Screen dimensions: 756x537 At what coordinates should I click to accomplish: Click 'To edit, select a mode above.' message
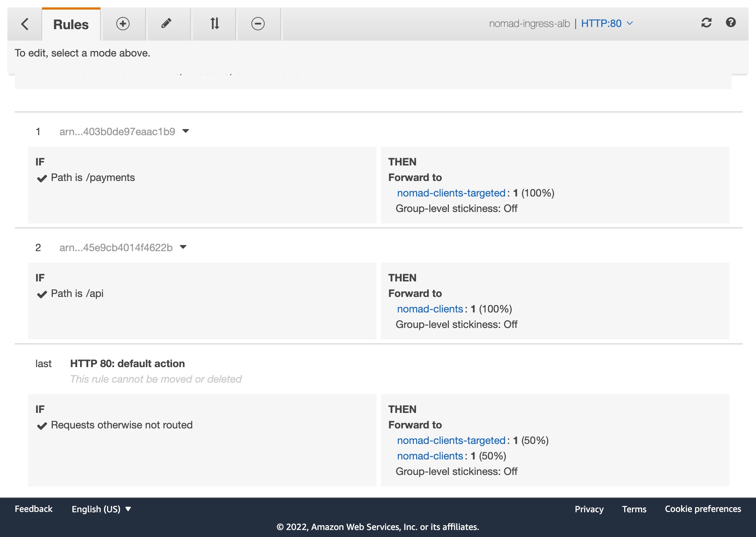[x=82, y=53]
